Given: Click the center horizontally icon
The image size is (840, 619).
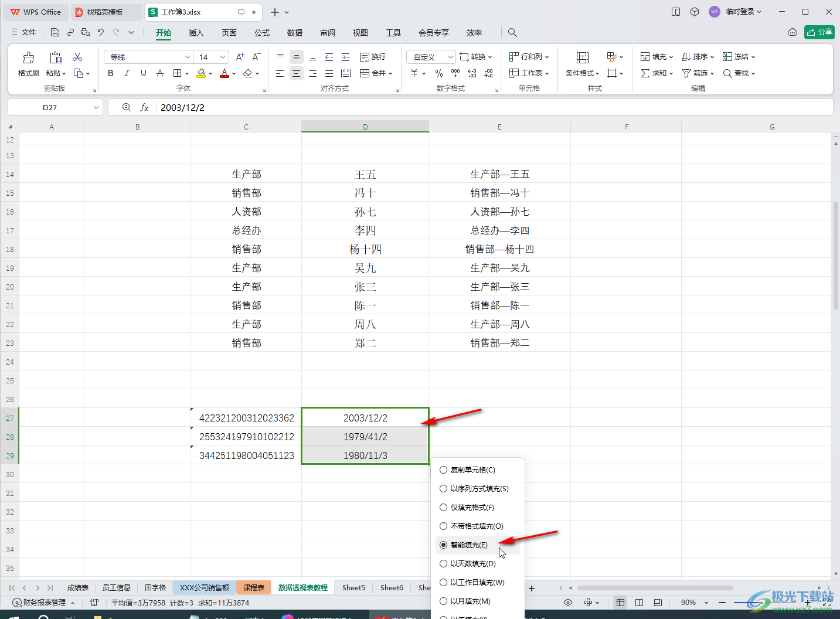Looking at the screenshot, I should (x=297, y=73).
